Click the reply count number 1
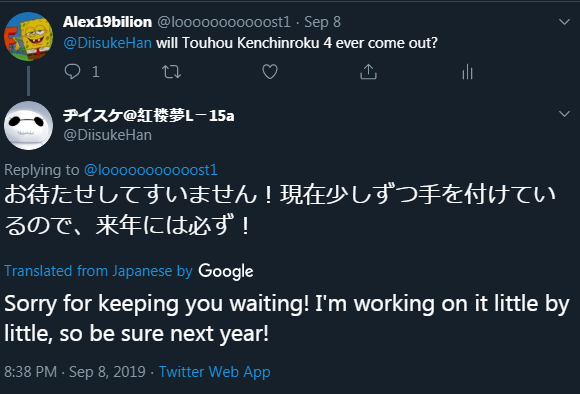The image size is (580, 394). tap(96, 72)
